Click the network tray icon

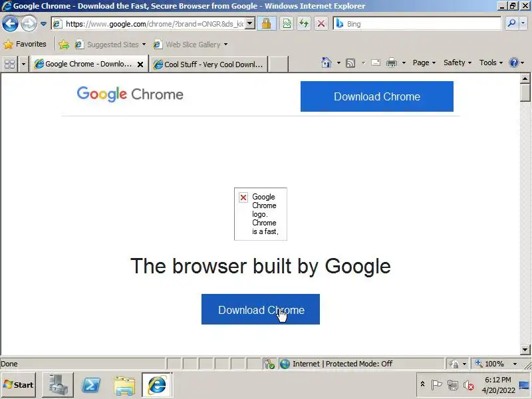point(453,385)
